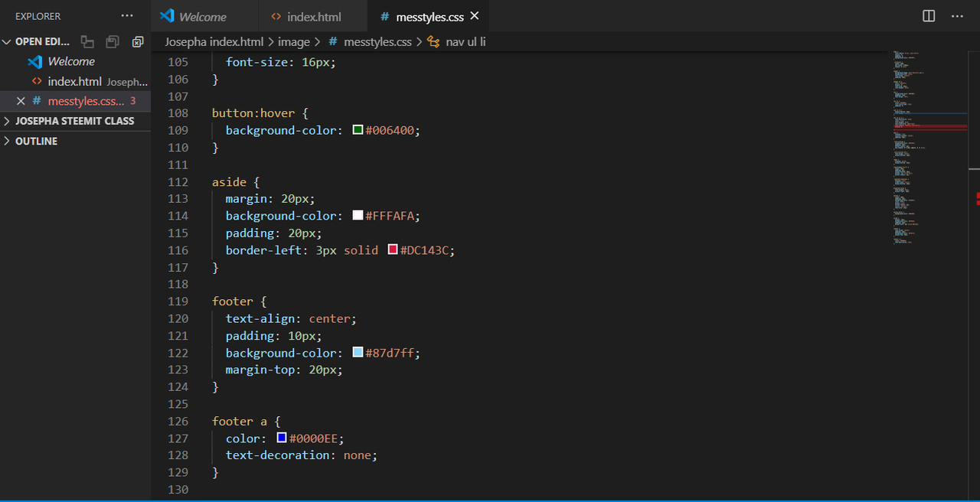Close the messtyles.css tab
980x502 pixels.
tap(475, 16)
